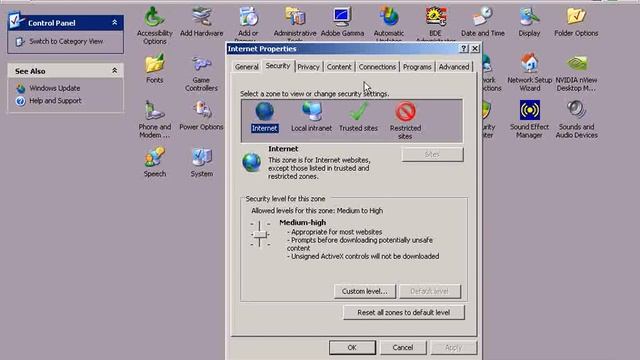Collapse the See Also sidebar section
Screen dimensions: 640x360
[x=115, y=71]
